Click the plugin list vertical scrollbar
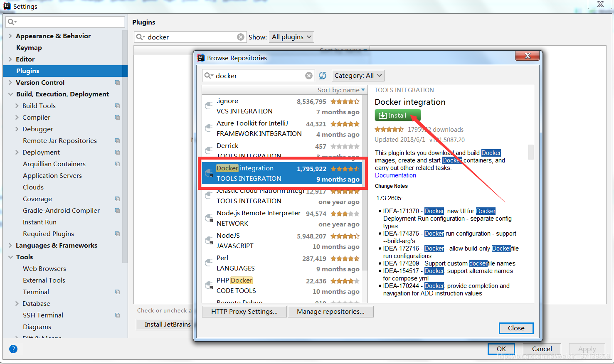Image resolution: width=614 pixels, height=364 pixels. click(x=365, y=183)
